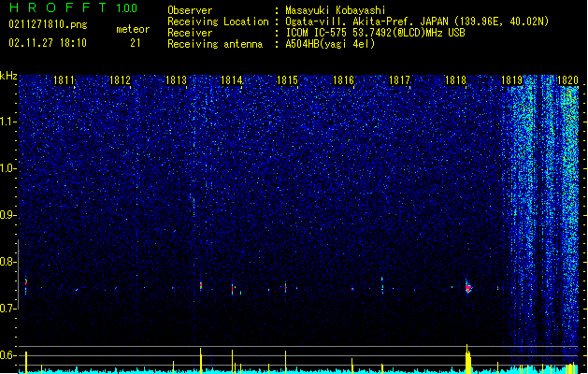Click the 0.6 kHz axis label
Screen dimensions: 588x374
click(7, 355)
